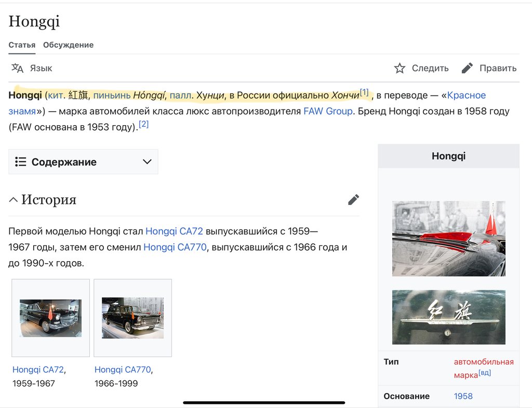Click the list icon in Содержание box
The width and height of the screenshot is (532, 408).
pos(21,161)
